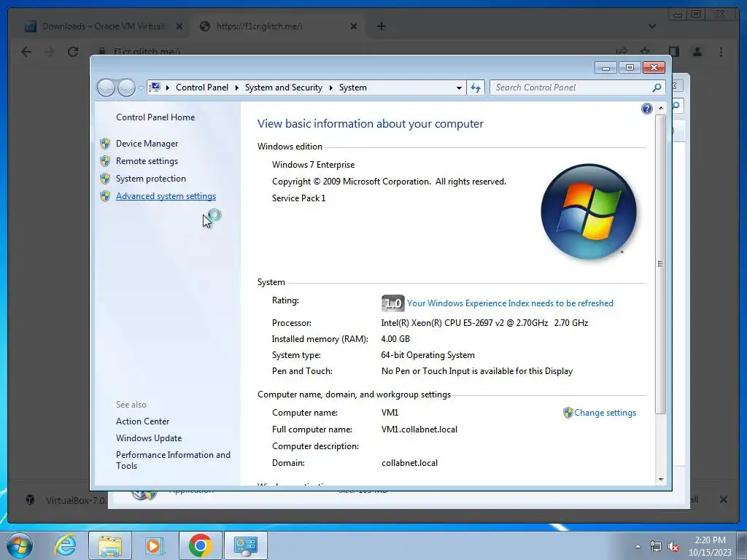Expand arrow before Control Panel breadcrumb

168,88
